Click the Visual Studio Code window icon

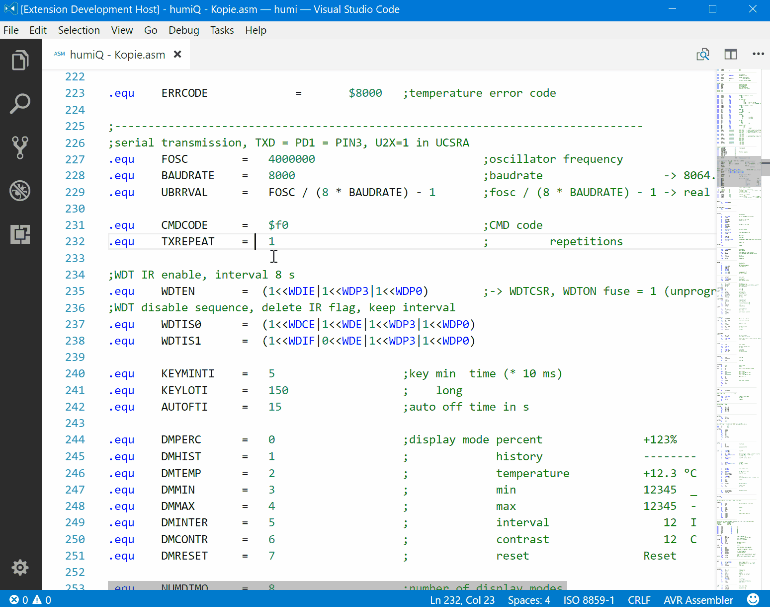click(x=9, y=9)
